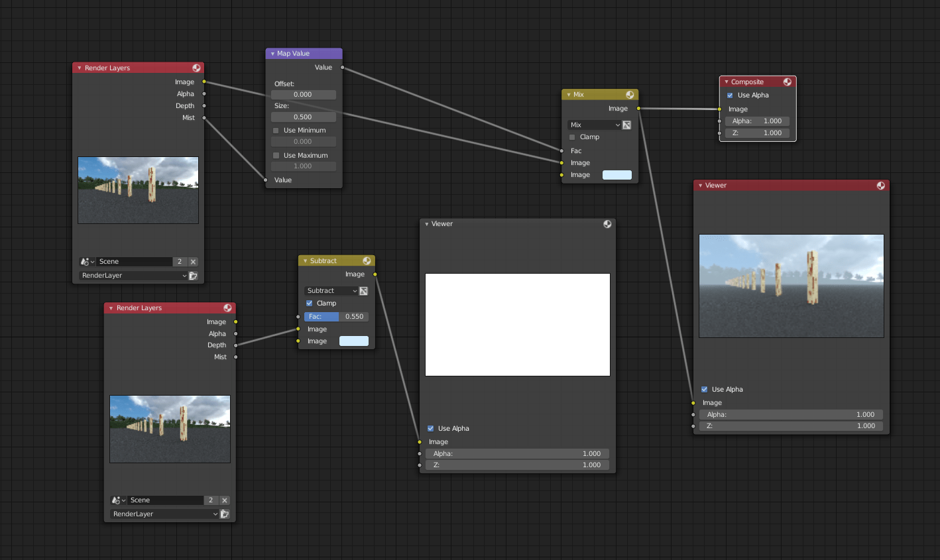Click white preview image in middle Viewer node
This screenshot has height=560, width=940.
click(518, 325)
